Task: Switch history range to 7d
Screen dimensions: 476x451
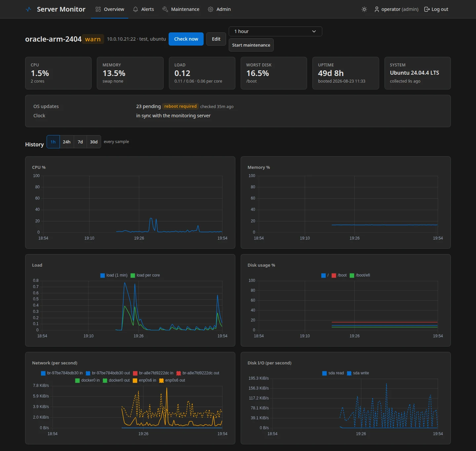Action: click(x=80, y=142)
